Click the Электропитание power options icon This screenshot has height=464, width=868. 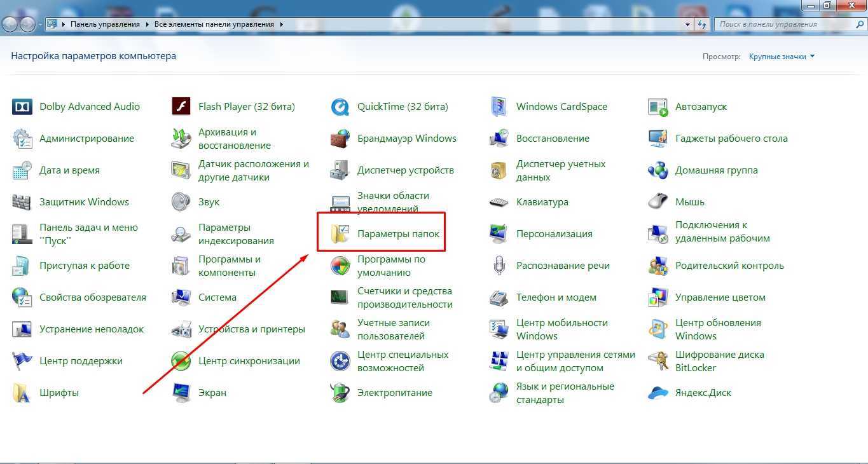tap(340, 393)
